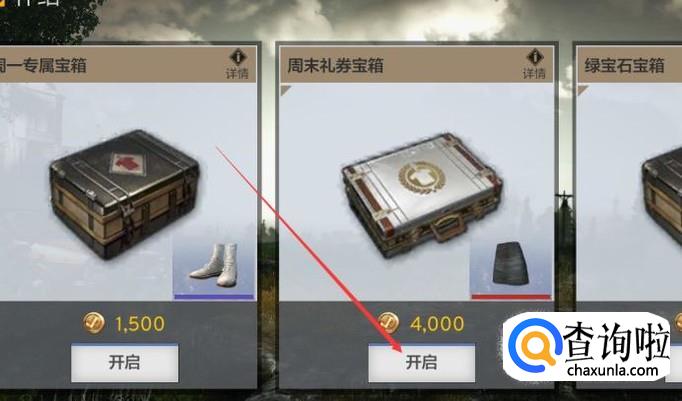The height and width of the screenshot is (401, 682).
Task: Click the gold coin icon beside 1,500
Action: tap(94, 323)
